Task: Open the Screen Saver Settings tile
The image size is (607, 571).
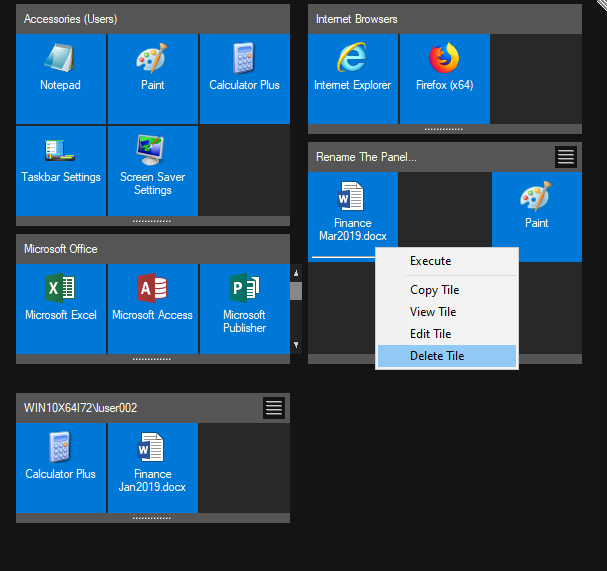Action: [152, 170]
